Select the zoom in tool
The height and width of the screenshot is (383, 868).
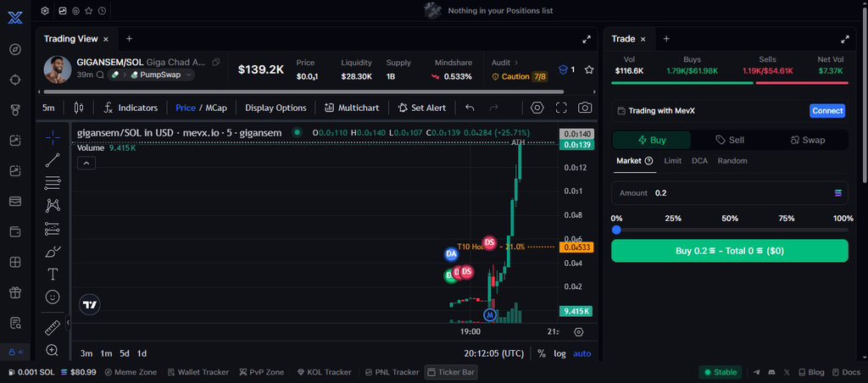53,350
